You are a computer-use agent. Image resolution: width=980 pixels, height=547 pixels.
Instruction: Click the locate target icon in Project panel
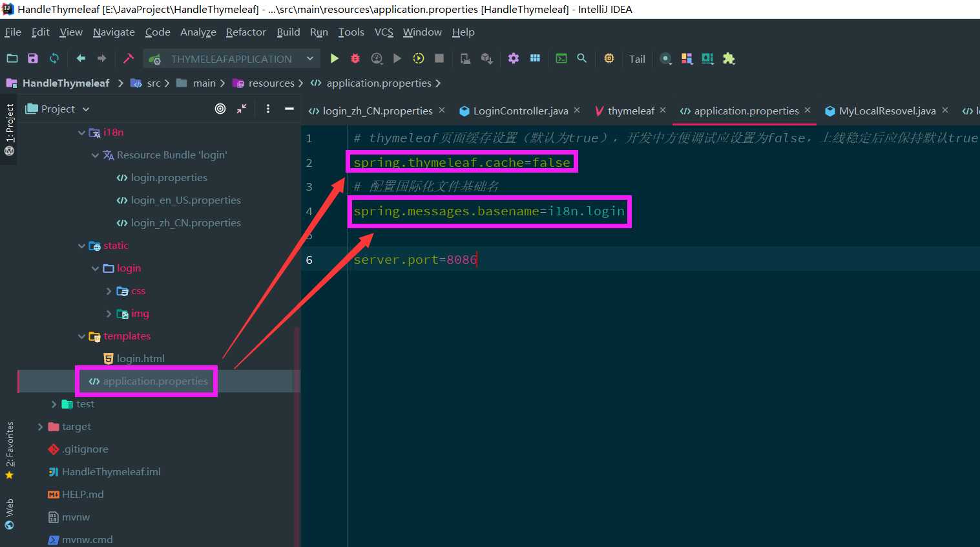[220, 109]
